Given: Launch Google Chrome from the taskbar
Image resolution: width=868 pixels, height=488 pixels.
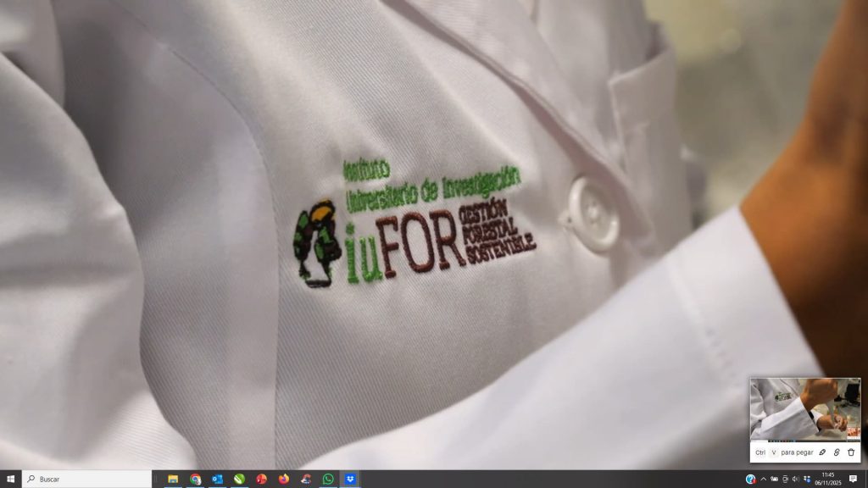Looking at the screenshot, I should click(196, 480).
